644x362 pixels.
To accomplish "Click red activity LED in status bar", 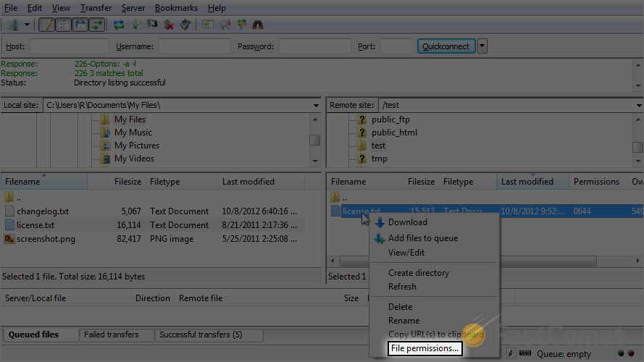I will (x=631, y=353).
